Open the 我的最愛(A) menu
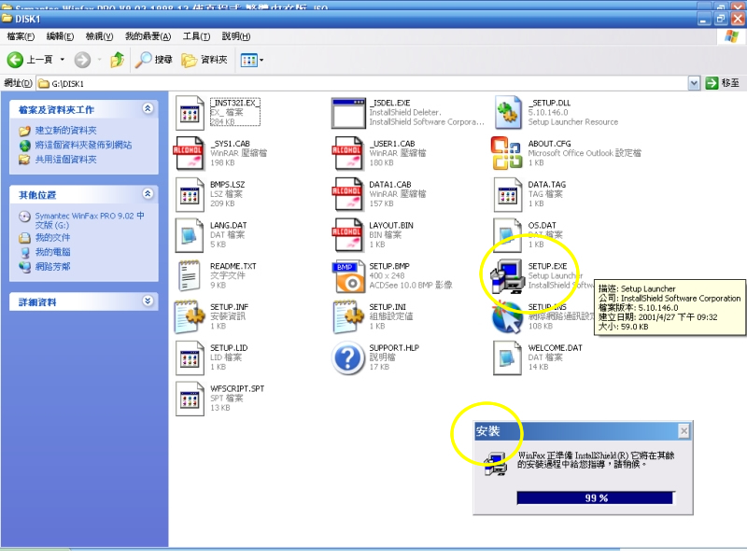747x560 pixels. pos(148,36)
